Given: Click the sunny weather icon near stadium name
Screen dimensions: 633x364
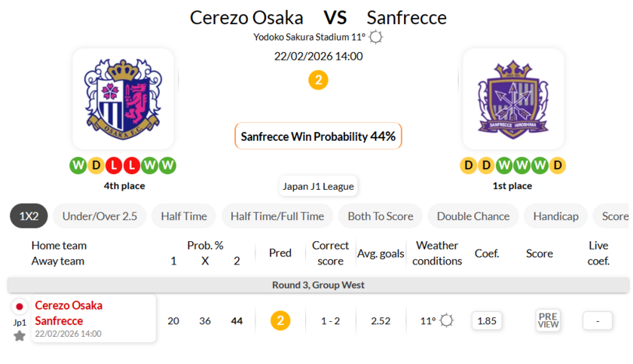Looking at the screenshot, I should click(376, 37).
